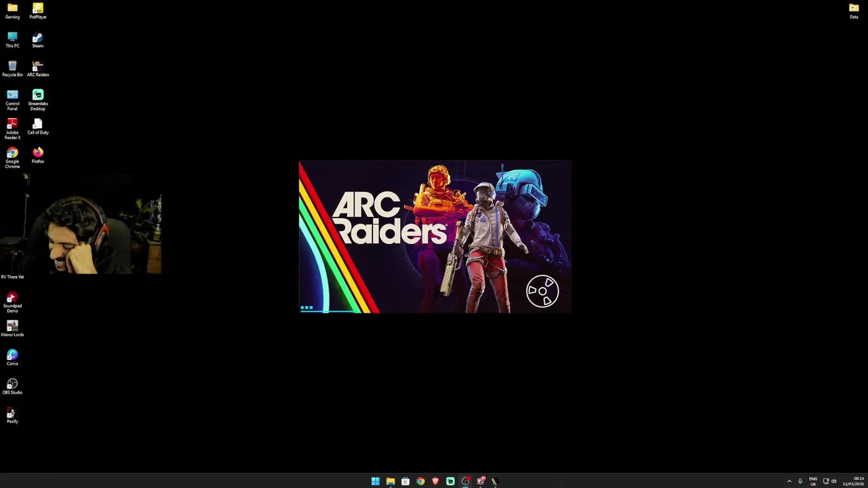Select the Data folder desktop icon
Image resolution: width=868 pixels, height=488 pixels.
click(854, 11)
